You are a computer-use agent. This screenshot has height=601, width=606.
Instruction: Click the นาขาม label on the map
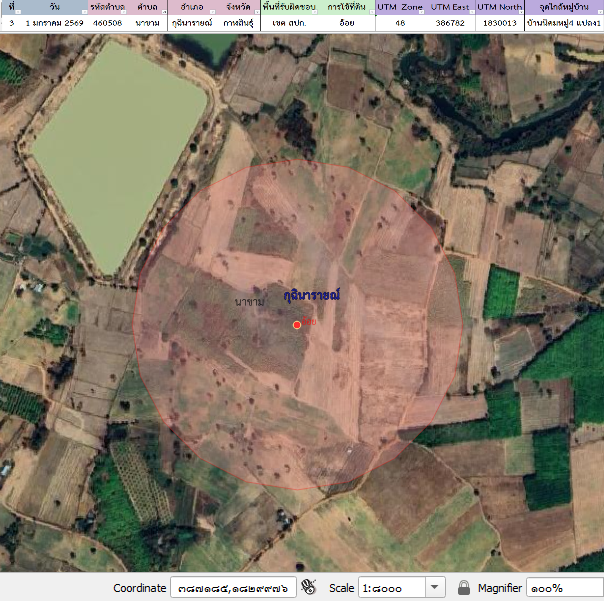250,301
